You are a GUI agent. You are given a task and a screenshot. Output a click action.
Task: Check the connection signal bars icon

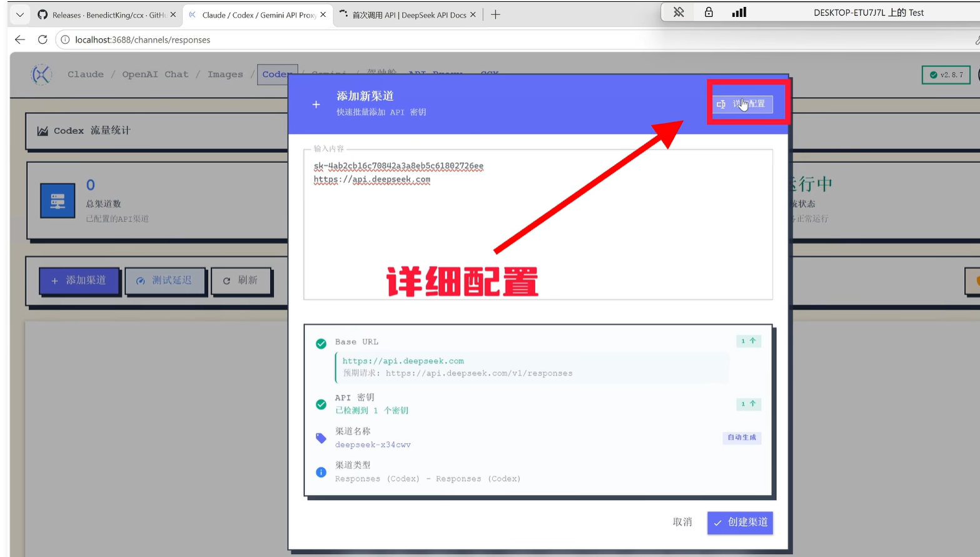coord(739,12)
